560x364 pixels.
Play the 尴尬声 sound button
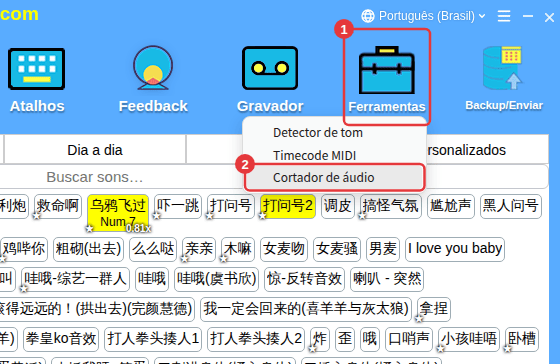coord(450,206)
